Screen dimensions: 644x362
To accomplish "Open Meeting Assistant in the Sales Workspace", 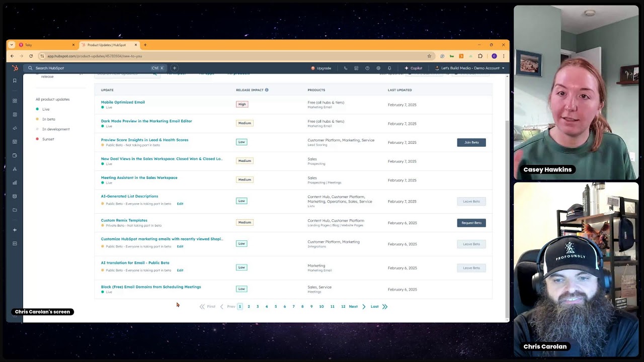I will click(x=139, y=177).
